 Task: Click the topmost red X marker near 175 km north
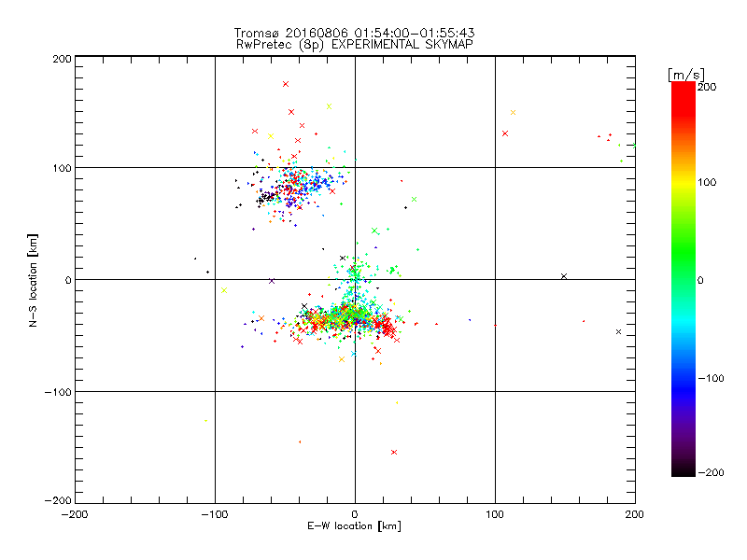(286, 84)
